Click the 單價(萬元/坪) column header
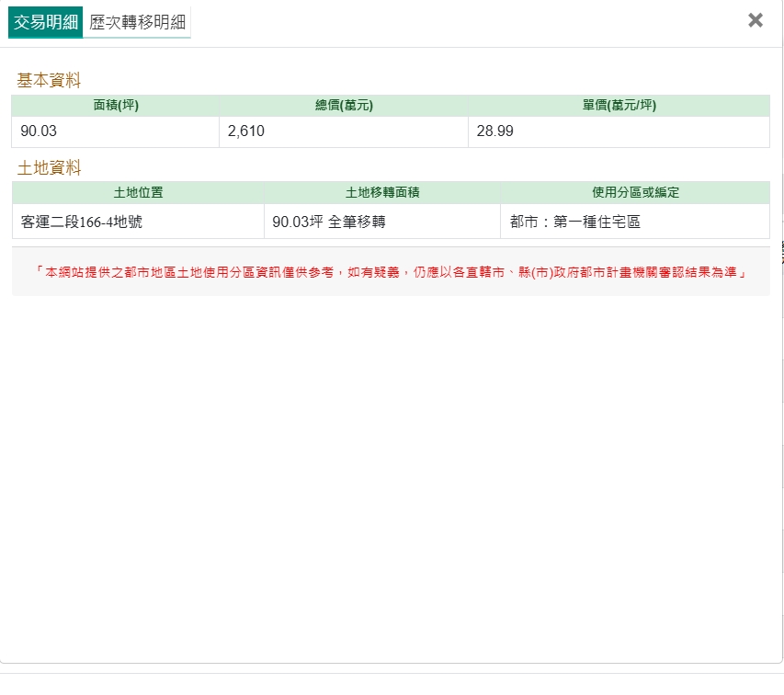Viewport: 784px width, 695px height. point(619,106)
